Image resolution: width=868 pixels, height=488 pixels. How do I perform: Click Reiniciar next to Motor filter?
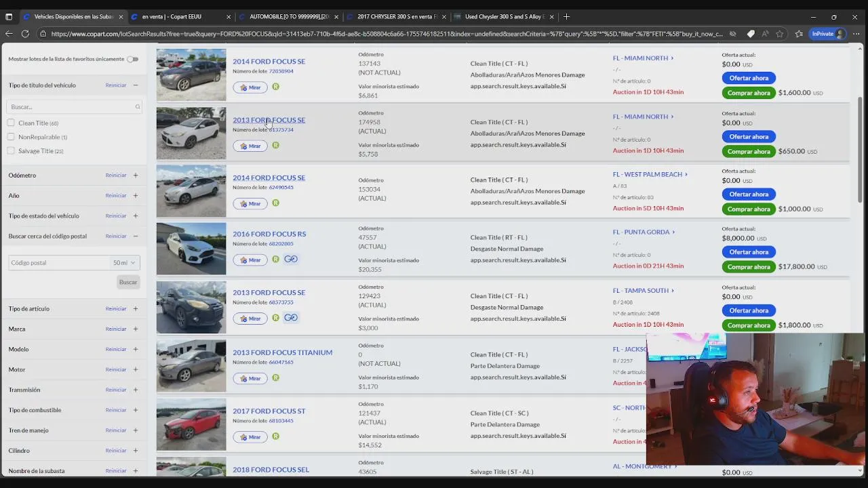tap(116, 369)
